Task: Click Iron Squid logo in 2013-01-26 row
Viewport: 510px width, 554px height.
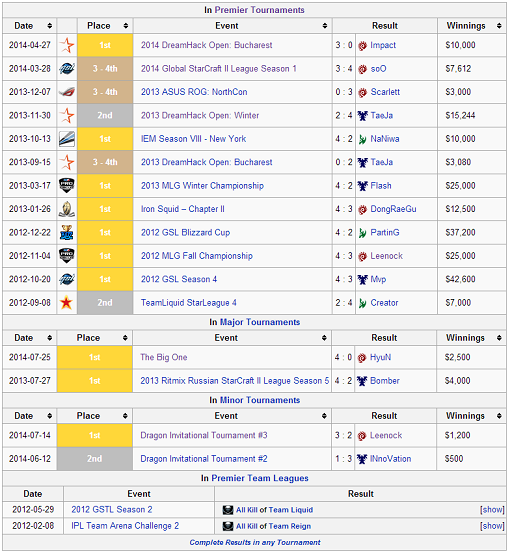Action: (67, 209)
